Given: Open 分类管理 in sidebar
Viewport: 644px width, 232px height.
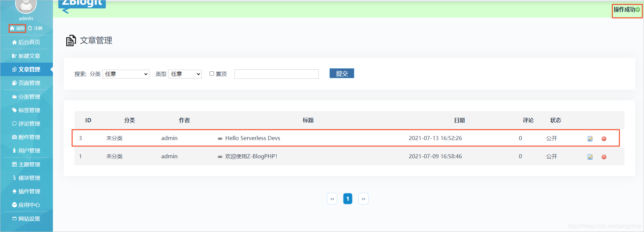Looking at the screenshot, I should [26, 97].
